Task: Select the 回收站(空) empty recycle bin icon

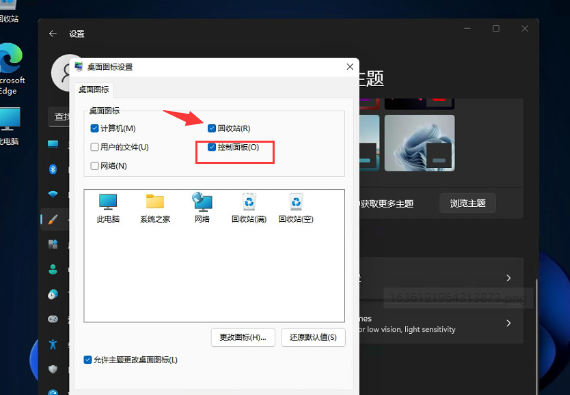Action: [x=296, y=207]
